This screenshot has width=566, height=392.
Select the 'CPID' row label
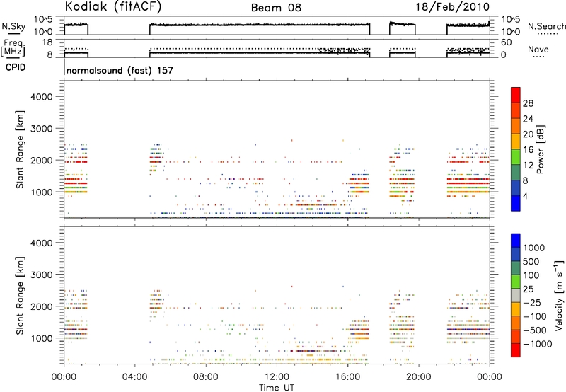tap(16, 67)
